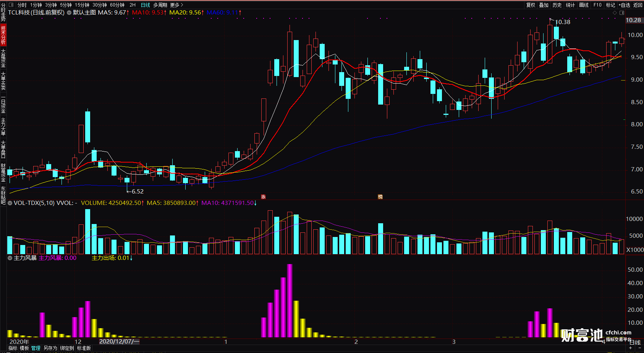Viewport: 644px width, 353px height.
Task: Click 另存为 save-as button
Action: 50,348
